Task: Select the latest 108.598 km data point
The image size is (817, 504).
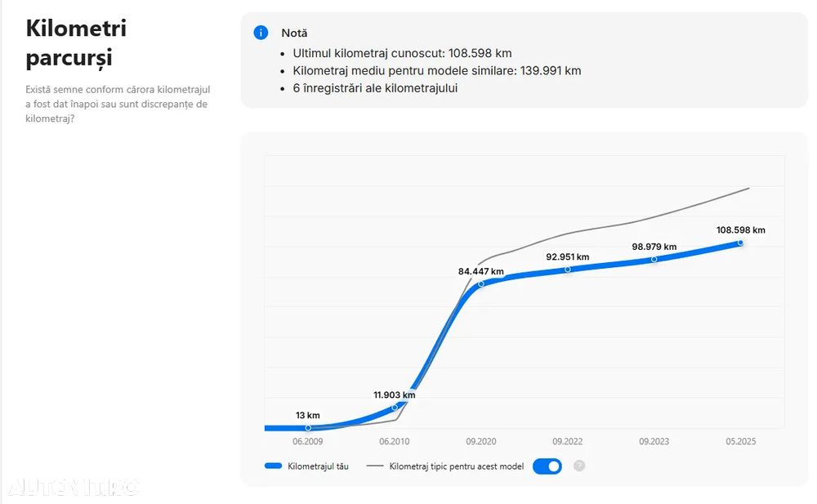Action: [x=740, y=242]
